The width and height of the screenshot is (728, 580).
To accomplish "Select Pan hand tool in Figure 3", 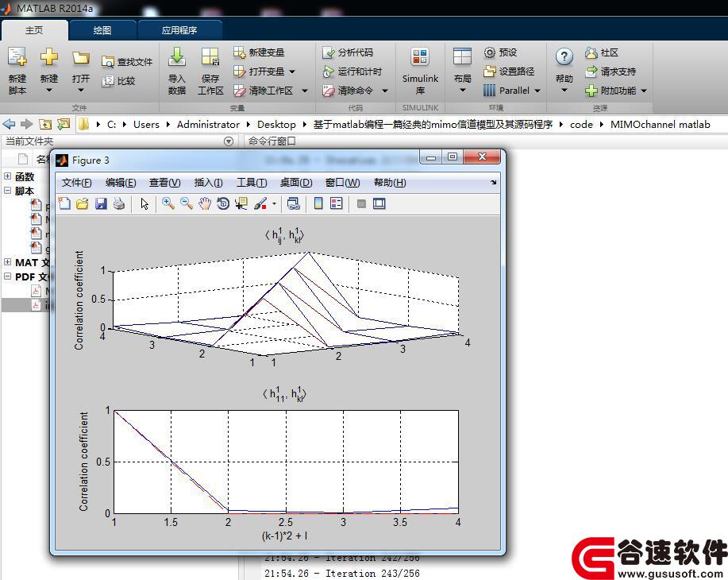I will [x=205, y=203].
